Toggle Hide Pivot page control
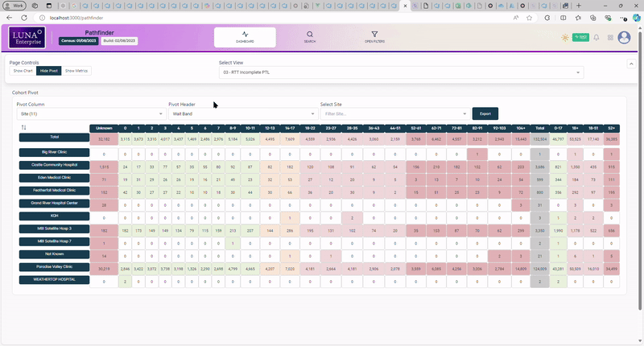 pos(48,71)
